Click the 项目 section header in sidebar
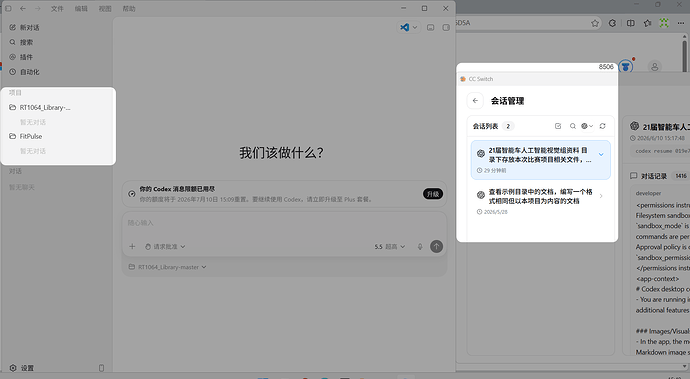The image size is (690, 379). point(15,93)
